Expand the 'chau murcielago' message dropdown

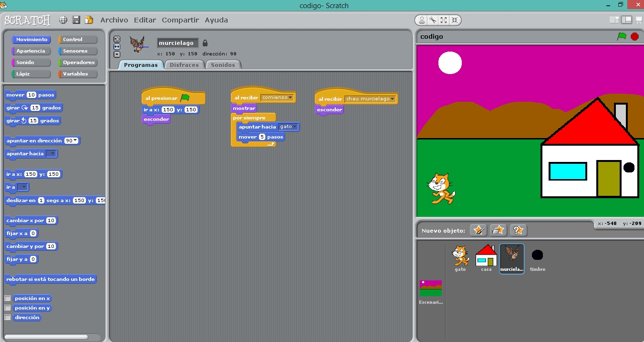click(x=392, y=99)
